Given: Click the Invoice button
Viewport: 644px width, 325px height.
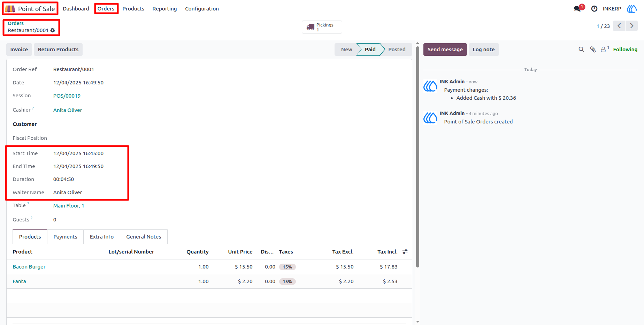Looking at the screenshot, I should (19, 50).
